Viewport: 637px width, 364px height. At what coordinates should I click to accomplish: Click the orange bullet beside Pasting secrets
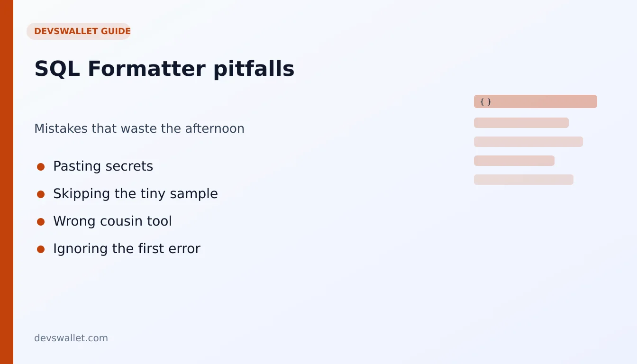coord(41,167)
